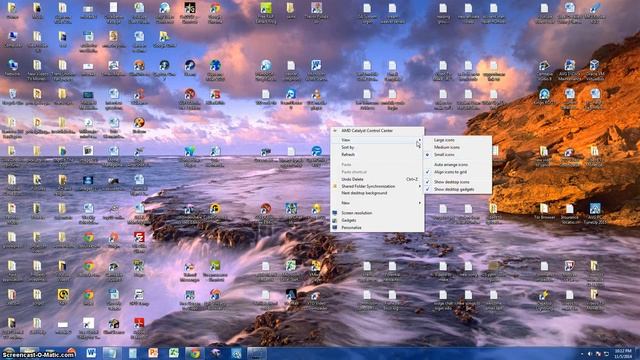Expand the New submenu entry
Image resolution: width=640 pixels, height=360 pixels.
pos(377,203)
